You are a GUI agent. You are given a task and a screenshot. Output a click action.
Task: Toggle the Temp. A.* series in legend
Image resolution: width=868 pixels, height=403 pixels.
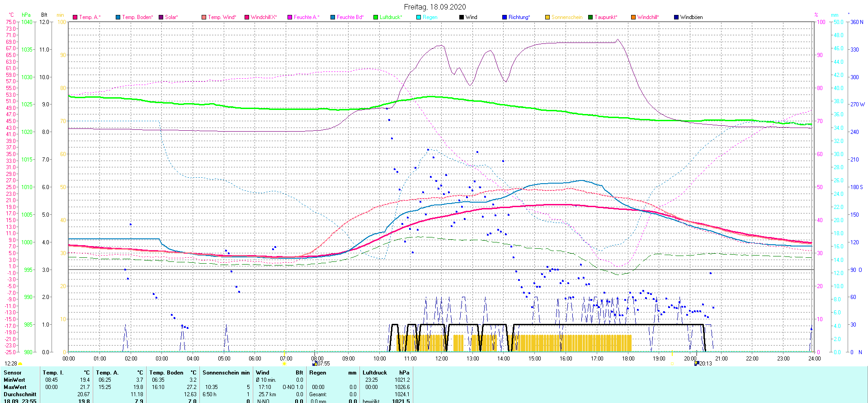[x=90, y=17]
